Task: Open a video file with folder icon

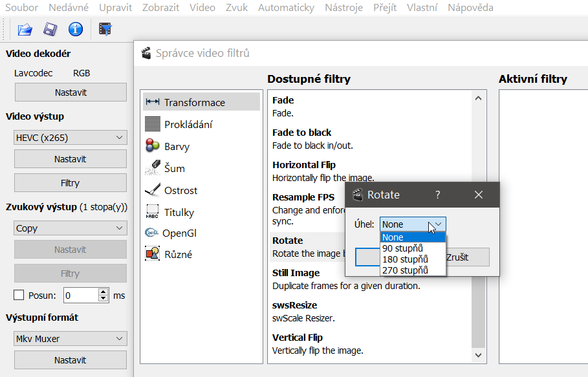Action: coord(25,29)
